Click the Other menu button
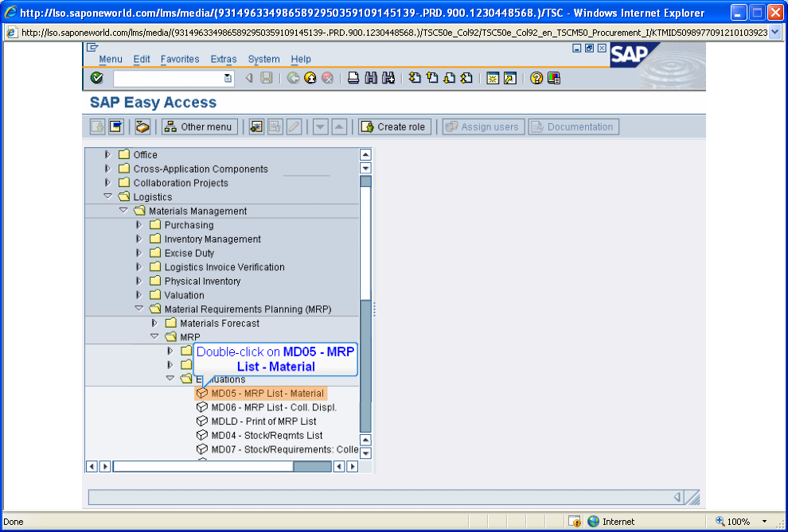Image resolution: width=788 pixels, height=532 pixels. [200, 126]
